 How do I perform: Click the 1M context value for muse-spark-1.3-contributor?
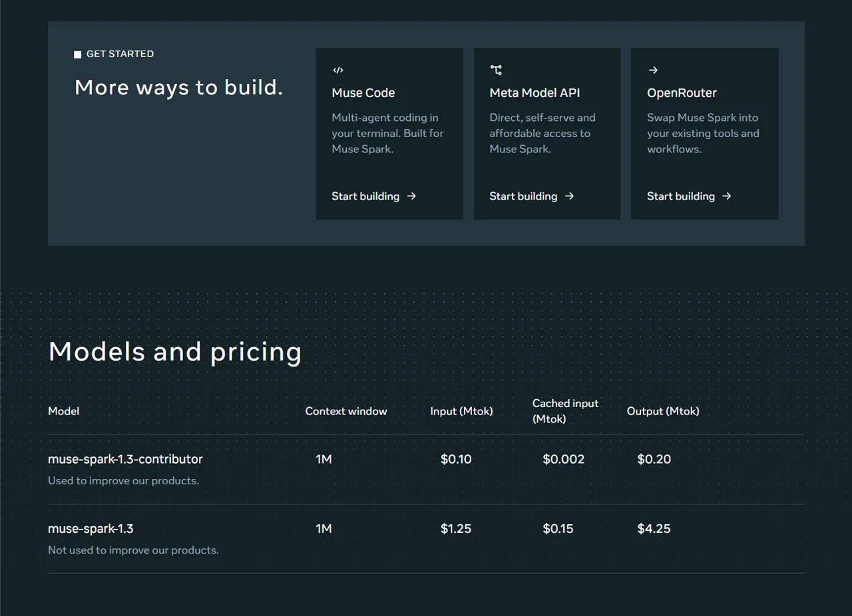click(323, 459)
